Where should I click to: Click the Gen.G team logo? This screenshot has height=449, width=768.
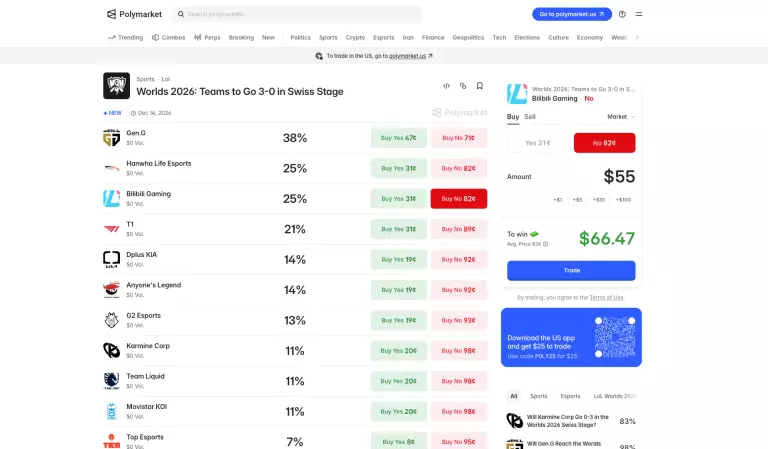(x=112, y=138)
